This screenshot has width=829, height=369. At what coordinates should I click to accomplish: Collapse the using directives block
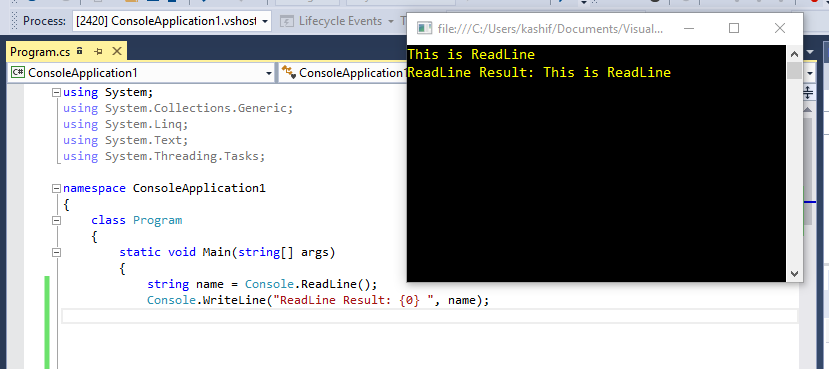[x=56, y=93]
